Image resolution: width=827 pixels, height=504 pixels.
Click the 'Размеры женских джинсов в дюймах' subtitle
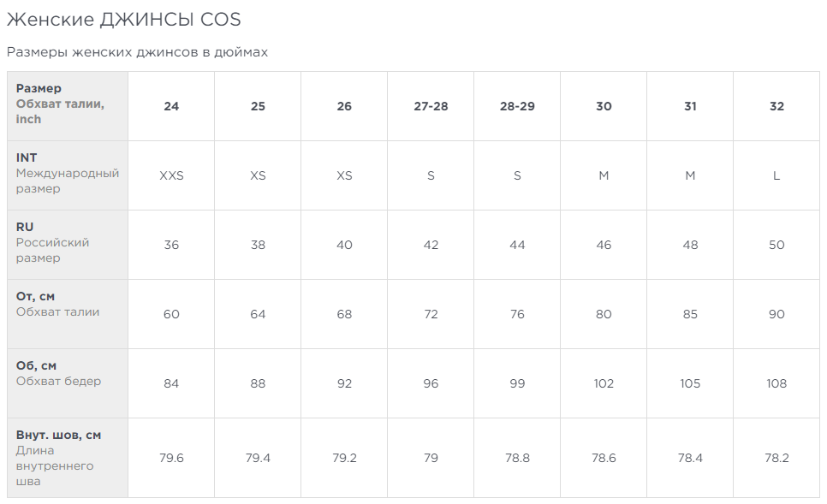[137, 52]
